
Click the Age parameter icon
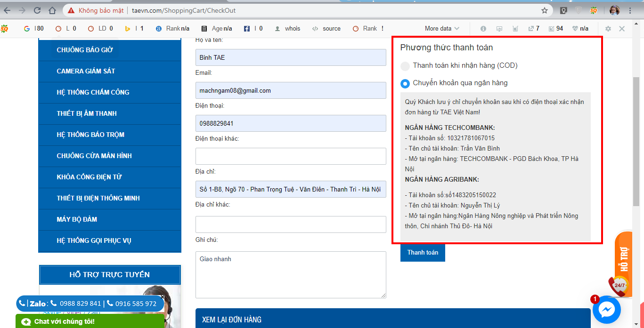pyautogui.click(x=204, y=29)
